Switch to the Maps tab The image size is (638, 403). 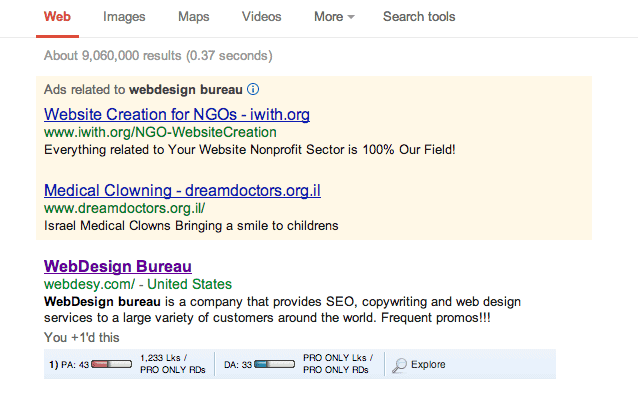[x=193, y=17]
